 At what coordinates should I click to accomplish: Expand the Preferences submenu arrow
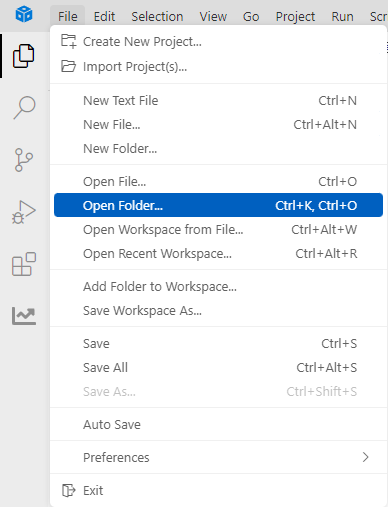click(366, 457)
